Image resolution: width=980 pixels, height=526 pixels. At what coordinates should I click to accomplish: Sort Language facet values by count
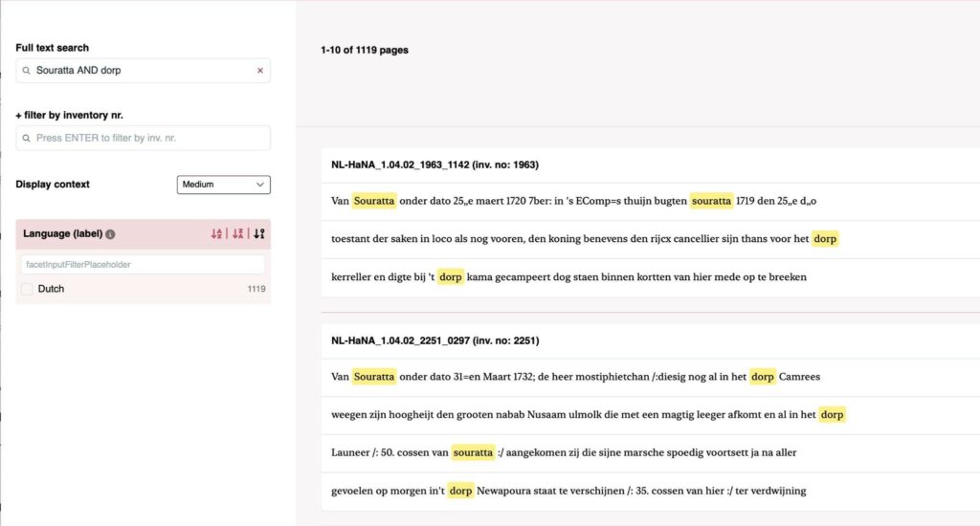[x=258, y=234]
